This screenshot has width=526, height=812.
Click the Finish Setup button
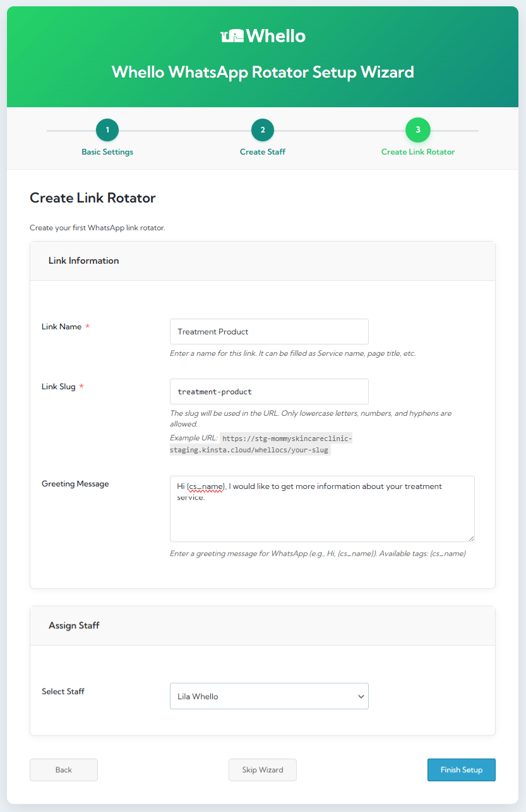point(462,770)
